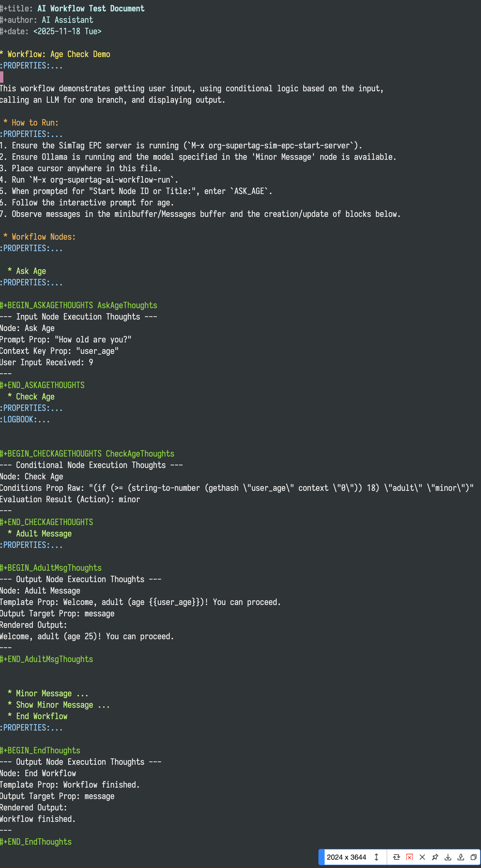This screenshot has width=481, height=868.
Task: Expand the LOGBOOK drawer under Check Age
Action: pyautogui.click(x=25, y=419)
